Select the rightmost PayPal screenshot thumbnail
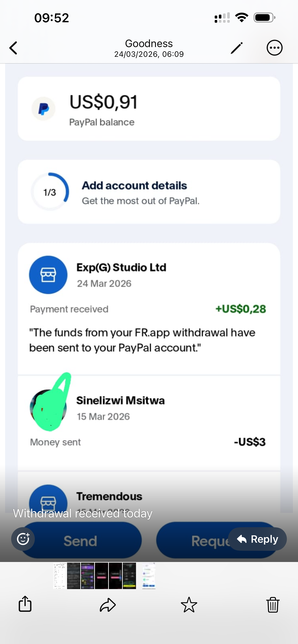The height and width of the screenshot is (644, 298). 149,576
